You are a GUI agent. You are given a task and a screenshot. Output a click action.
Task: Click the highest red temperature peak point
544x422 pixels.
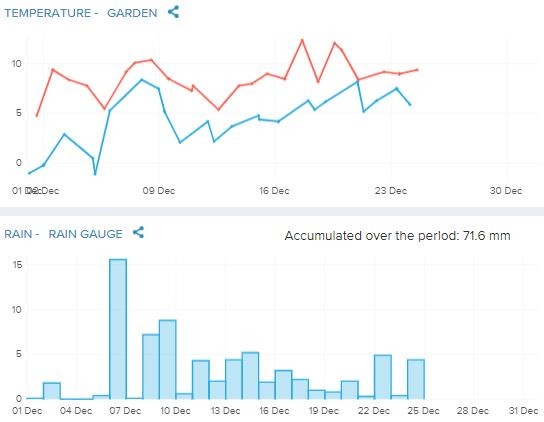pos(302,40)
